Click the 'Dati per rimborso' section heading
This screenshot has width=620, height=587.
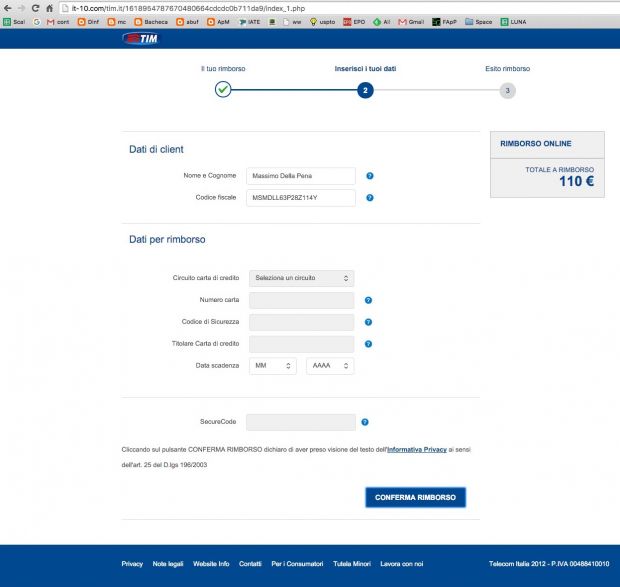pos(167,240)
